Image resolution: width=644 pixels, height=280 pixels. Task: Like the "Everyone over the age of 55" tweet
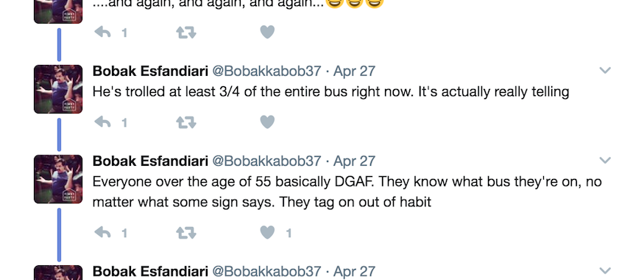[x=267, y=233]
